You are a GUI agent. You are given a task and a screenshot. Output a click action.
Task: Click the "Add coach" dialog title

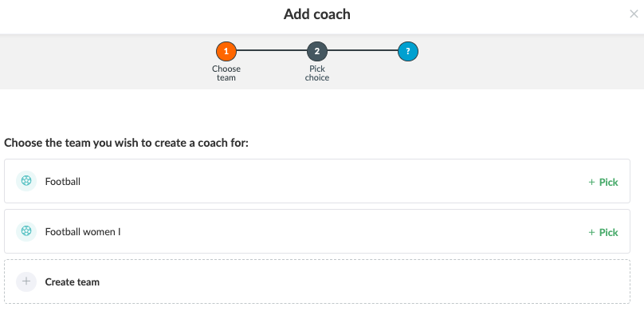click(317, 14)
